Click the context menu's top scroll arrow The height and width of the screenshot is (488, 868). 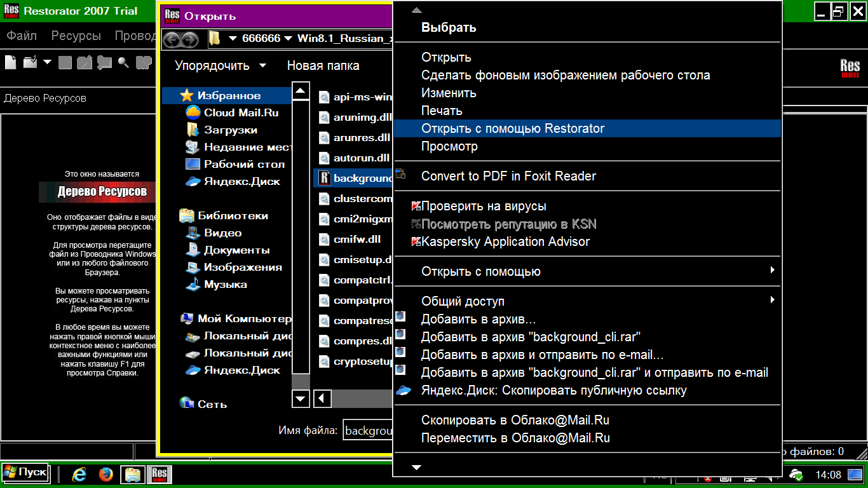417,10
